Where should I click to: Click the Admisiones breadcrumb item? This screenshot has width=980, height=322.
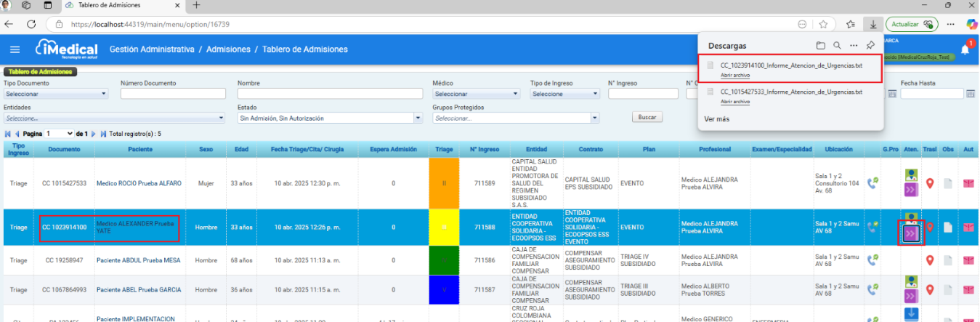click(x=228, y=49)
